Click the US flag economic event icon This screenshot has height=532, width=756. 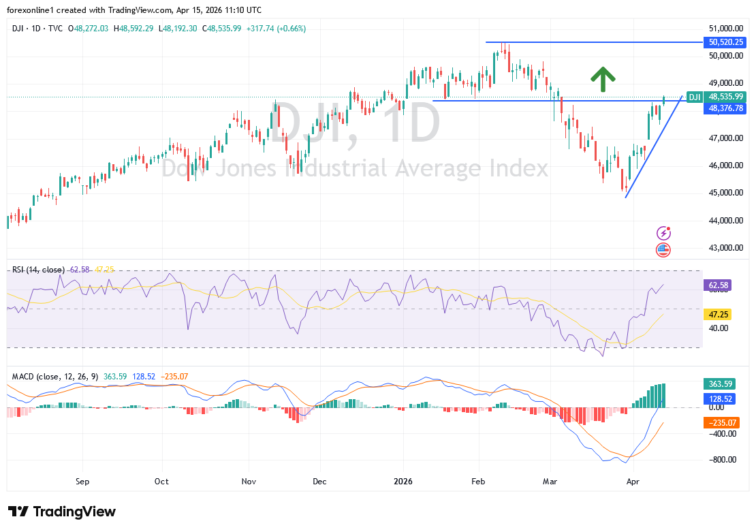click(663, 250)
